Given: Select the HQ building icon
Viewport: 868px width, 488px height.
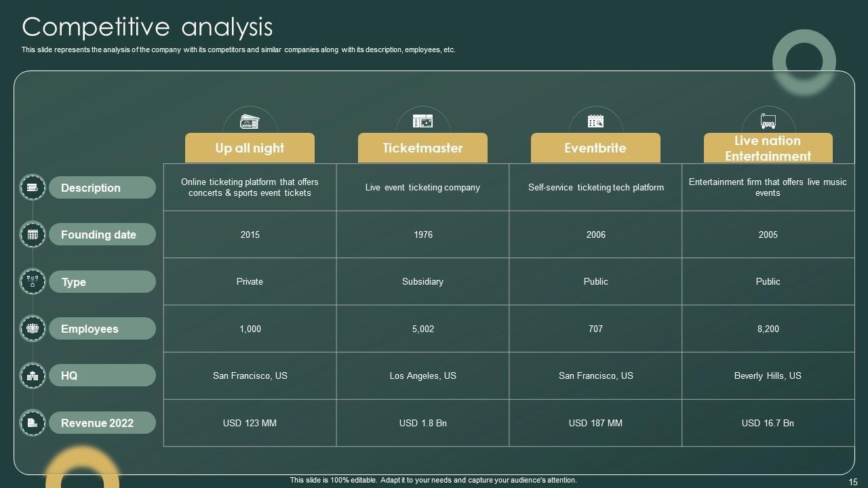Looking at the screenshot, I should 33,375.
